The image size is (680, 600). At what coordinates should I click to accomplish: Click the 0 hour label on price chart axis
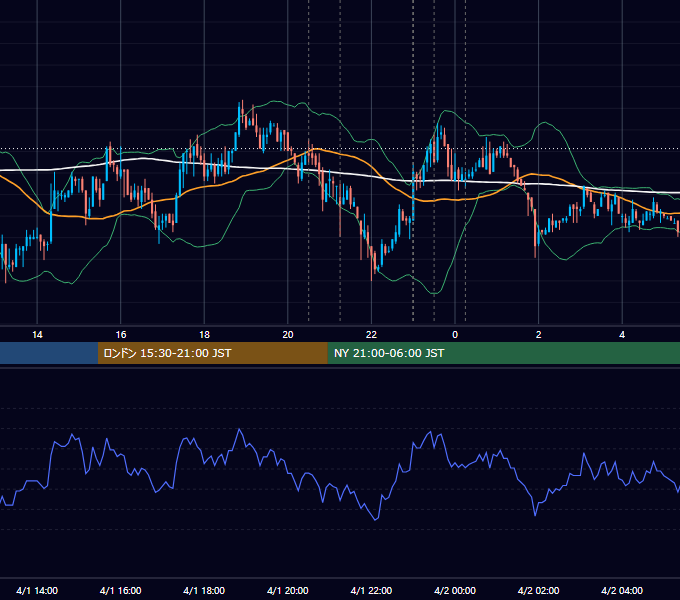(455, 335)
